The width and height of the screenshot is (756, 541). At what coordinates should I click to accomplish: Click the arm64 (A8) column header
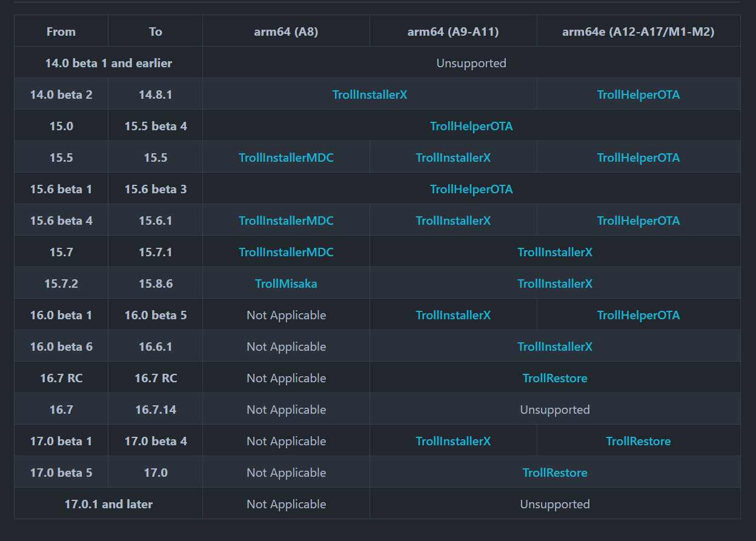(286, 32)
